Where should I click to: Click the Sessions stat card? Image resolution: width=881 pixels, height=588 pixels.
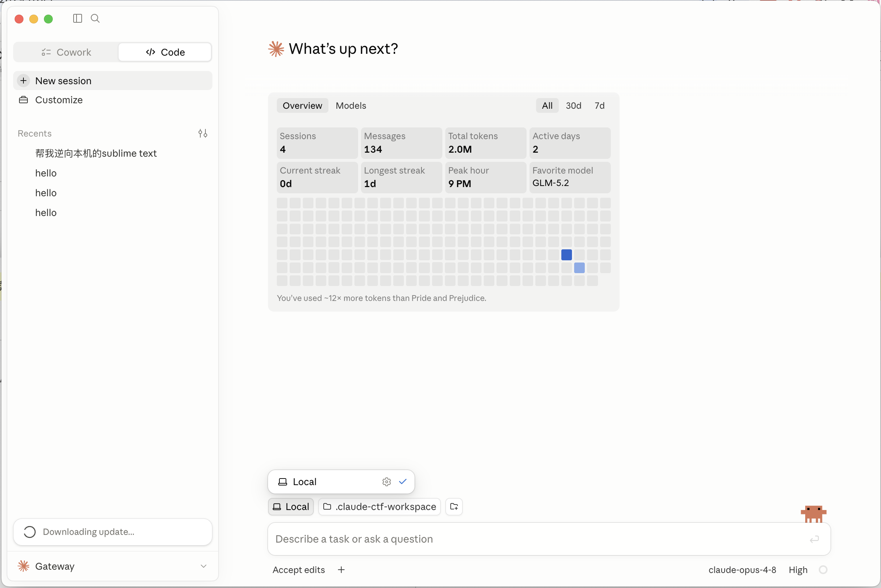(317, 143)
